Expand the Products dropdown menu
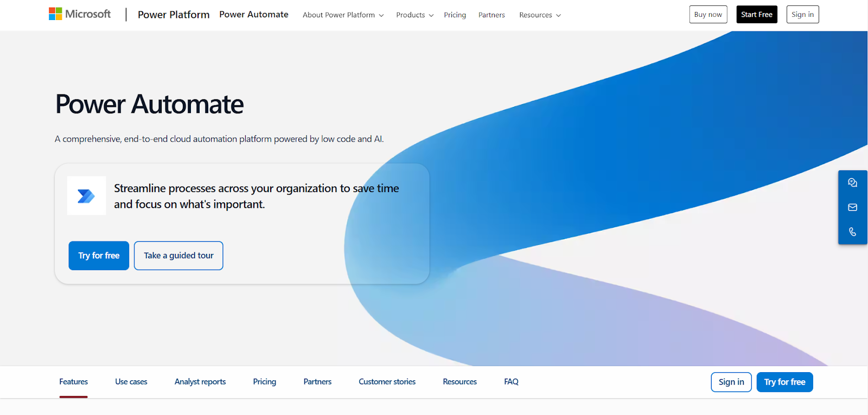Viewport: 868px width, 415px height. [x=415, y=15]
